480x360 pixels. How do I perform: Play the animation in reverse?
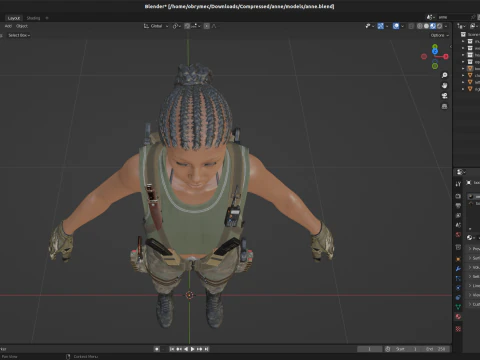pos(186,349)
